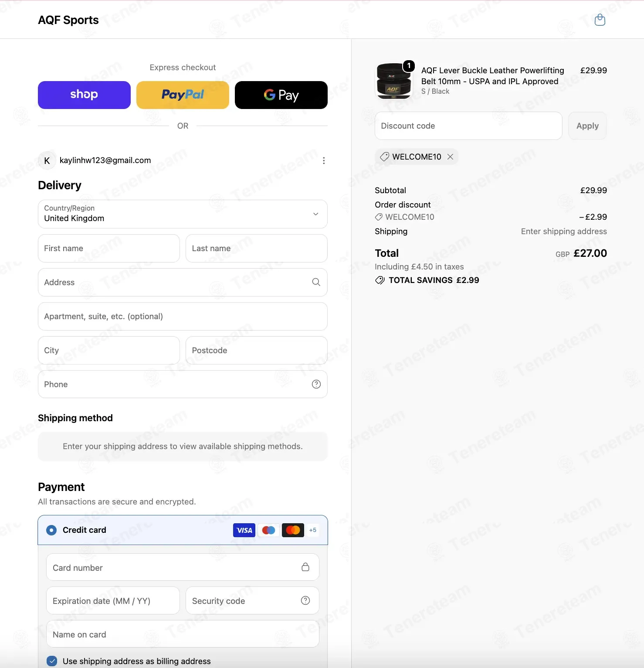
Task: Click the Apply discount button
Action: pos(587,126)
